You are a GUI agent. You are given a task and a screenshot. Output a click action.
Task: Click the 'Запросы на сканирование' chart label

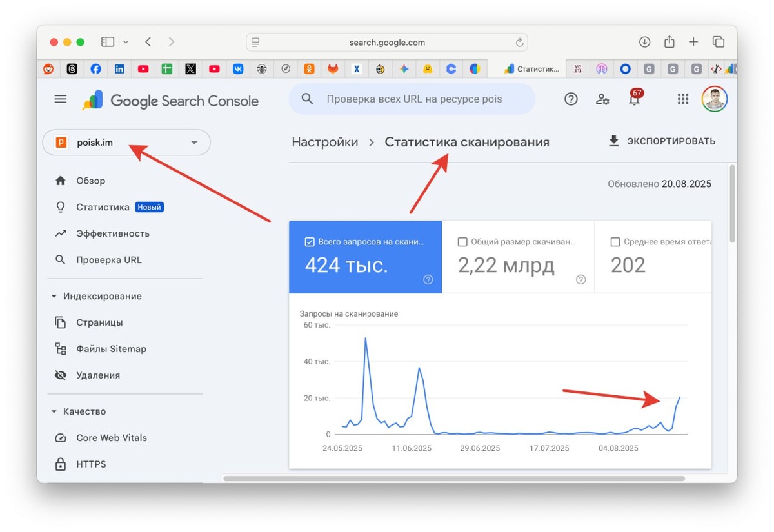pos(349,314)
